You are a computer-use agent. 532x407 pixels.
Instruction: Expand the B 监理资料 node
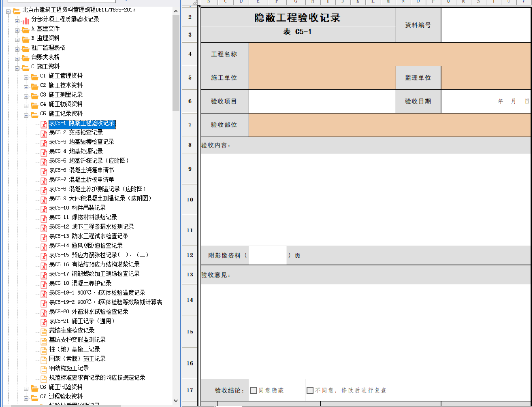[x=17, y=40]
